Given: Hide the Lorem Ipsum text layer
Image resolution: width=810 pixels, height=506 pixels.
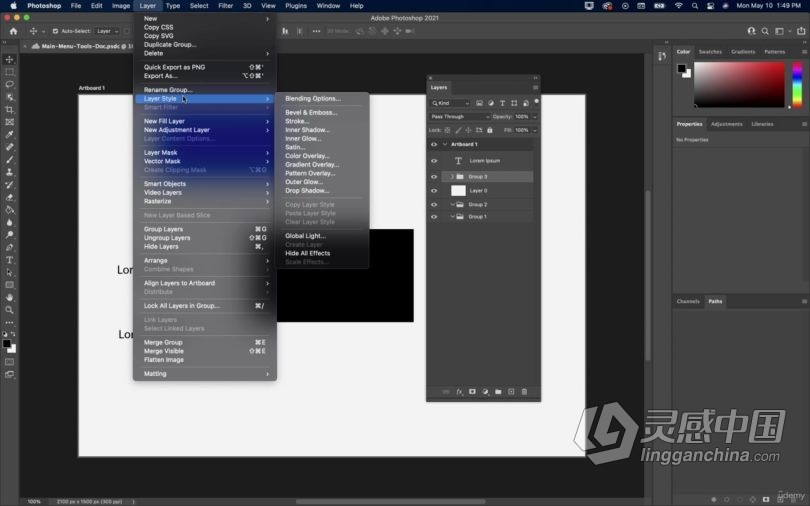Looking at the screenshot, I should click(434, 161).
